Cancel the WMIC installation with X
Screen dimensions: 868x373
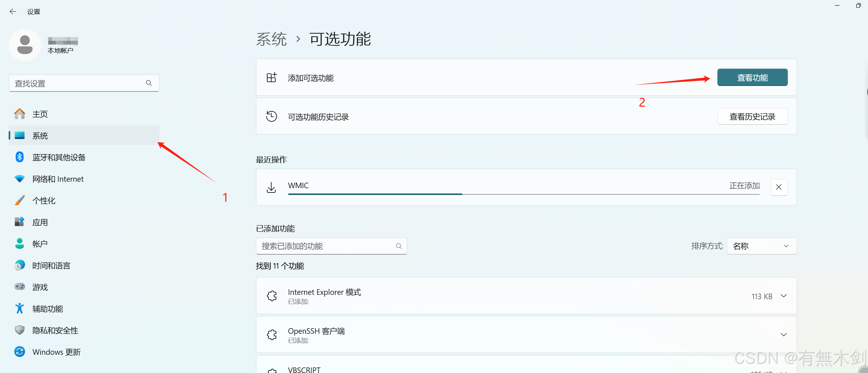click(x=778, y=187)
